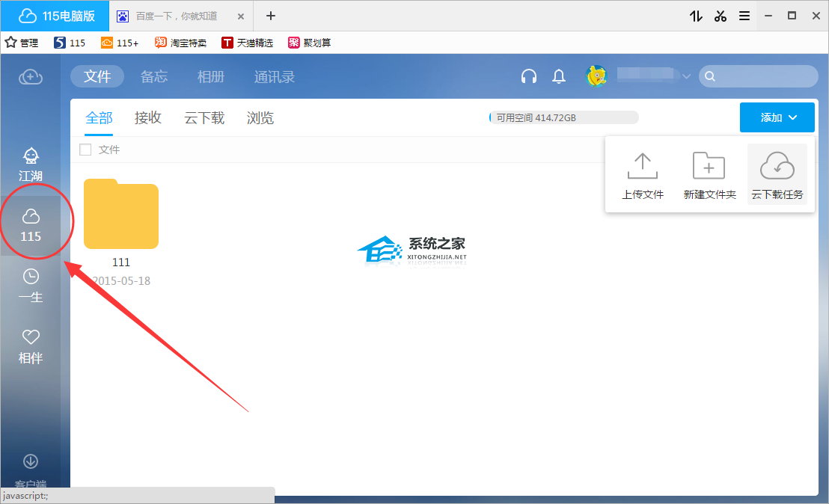829x504 pixels.
Task: Open the hamburger menu in title bar
Action: coord(744,16)
